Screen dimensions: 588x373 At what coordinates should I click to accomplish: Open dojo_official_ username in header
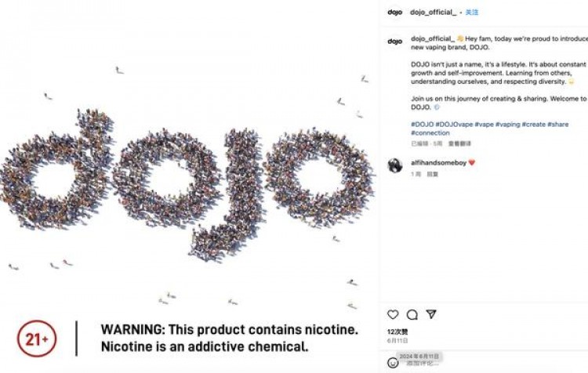pyautogui.click(x=433, y=13)
